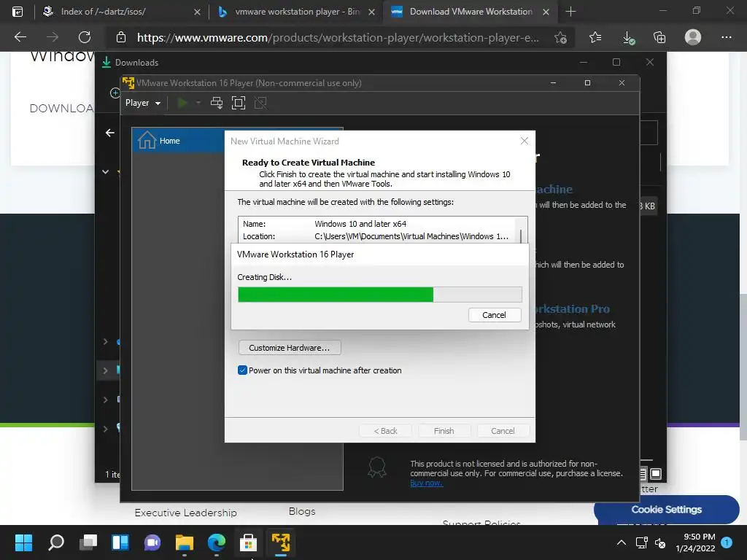Open Microsoft Store from taskbar
Screen dimensions: 747x560
[248, 542]
